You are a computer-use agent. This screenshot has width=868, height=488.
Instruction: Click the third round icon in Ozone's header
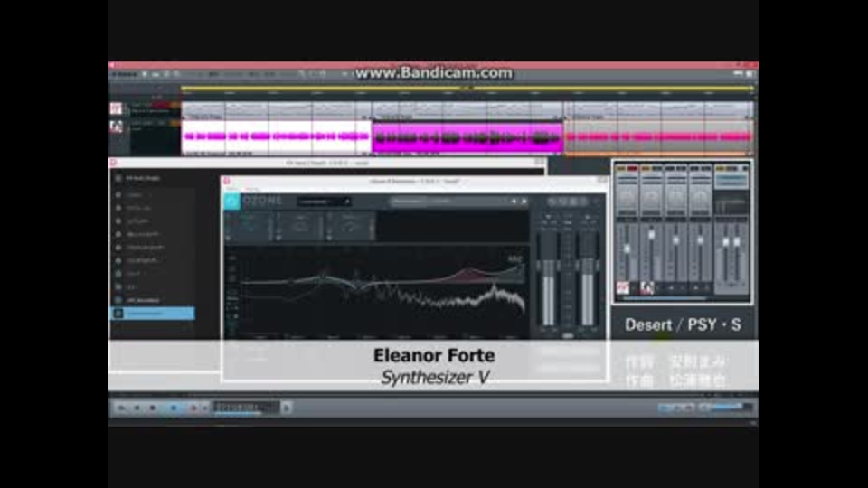click(x=573, y=202)
